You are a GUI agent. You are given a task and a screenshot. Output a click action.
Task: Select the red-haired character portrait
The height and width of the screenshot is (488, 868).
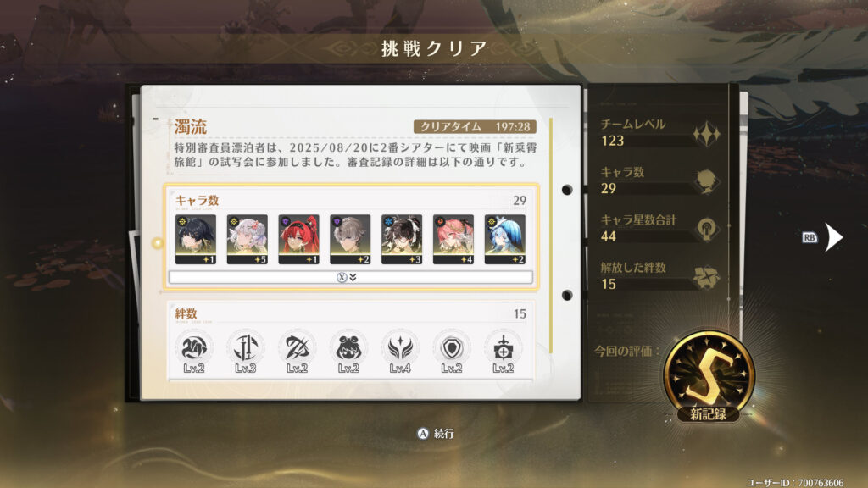click(298, 239)
